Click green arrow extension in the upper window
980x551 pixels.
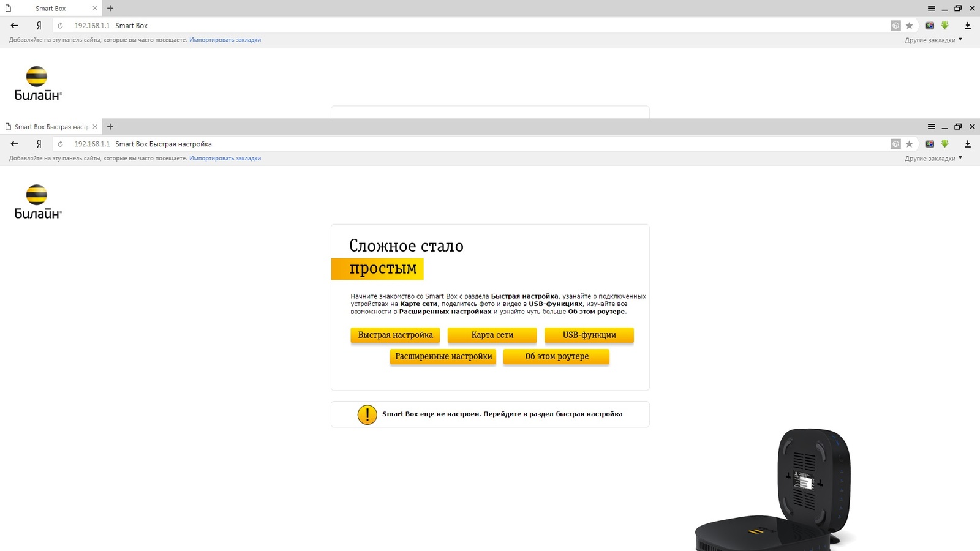944,26
